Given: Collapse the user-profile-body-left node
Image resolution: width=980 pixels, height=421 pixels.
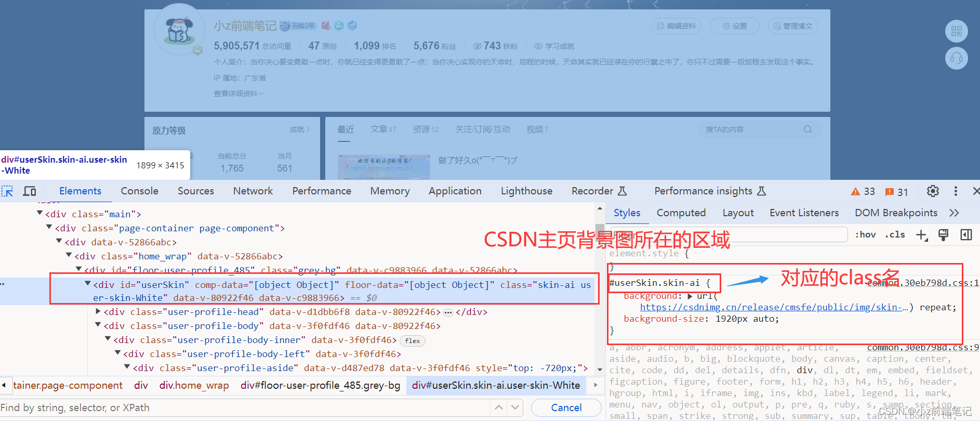Looking at the screenshot, I should pos(118,353).
